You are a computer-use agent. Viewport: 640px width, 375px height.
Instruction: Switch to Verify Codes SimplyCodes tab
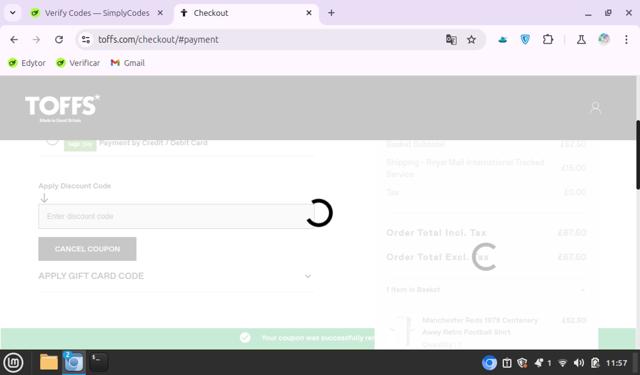pyautogui.click(x=96, y=13)
